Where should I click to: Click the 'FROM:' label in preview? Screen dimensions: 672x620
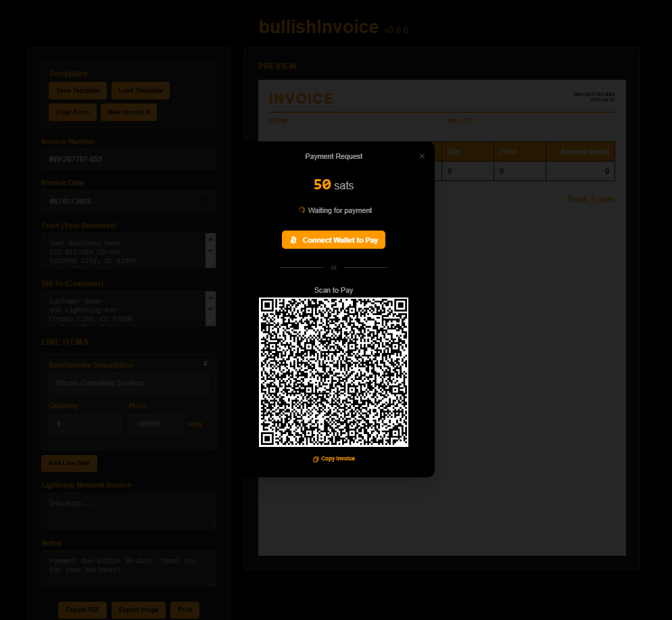pyautogui.click(x=279, y=121)
